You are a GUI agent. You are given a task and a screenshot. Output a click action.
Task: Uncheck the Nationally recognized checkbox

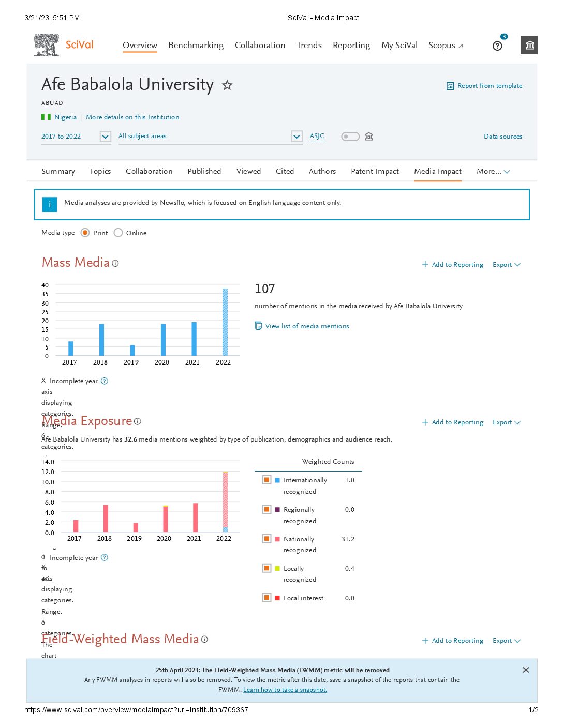[267, 539]
